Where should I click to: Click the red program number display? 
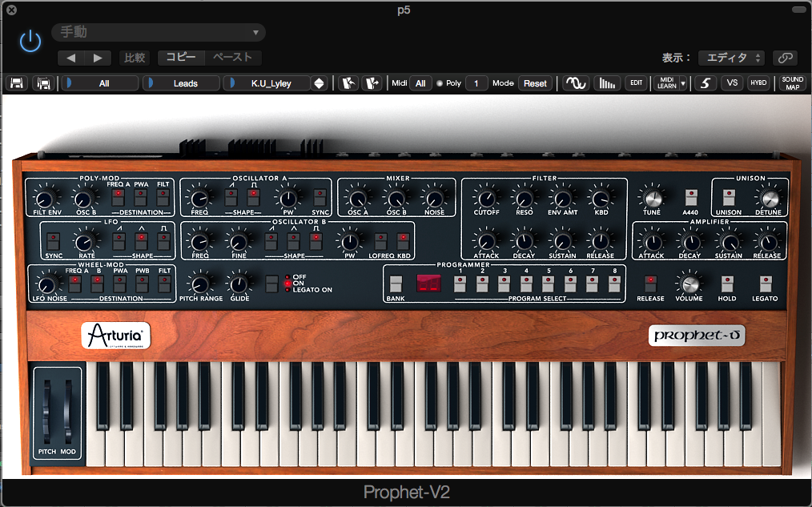[x=428, y=284]
